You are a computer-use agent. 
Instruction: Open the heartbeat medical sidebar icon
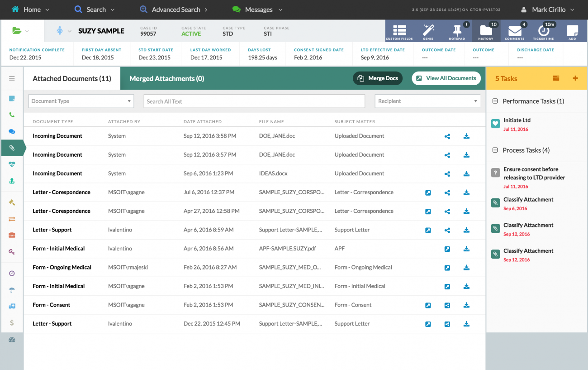(x=12, y=164)
